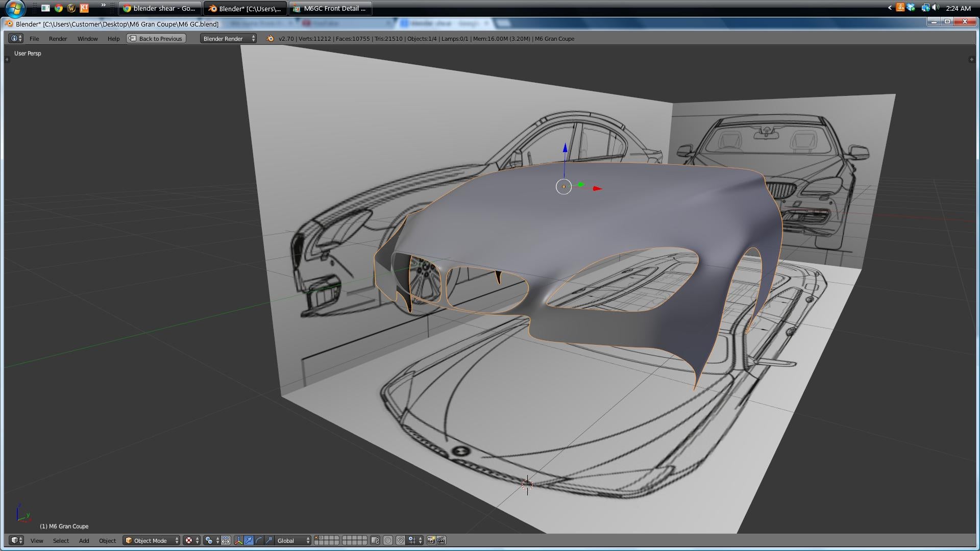Open the Select menu in the 3D header

(61, 541)
